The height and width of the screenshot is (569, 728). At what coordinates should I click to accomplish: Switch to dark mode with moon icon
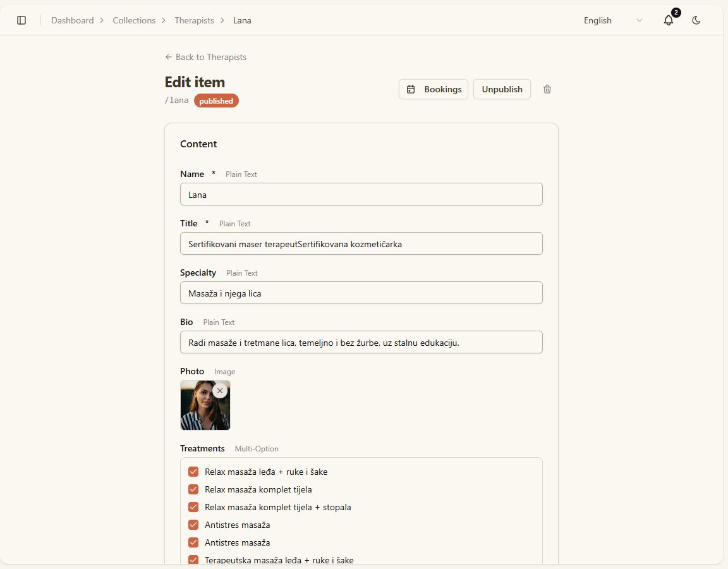696,20
